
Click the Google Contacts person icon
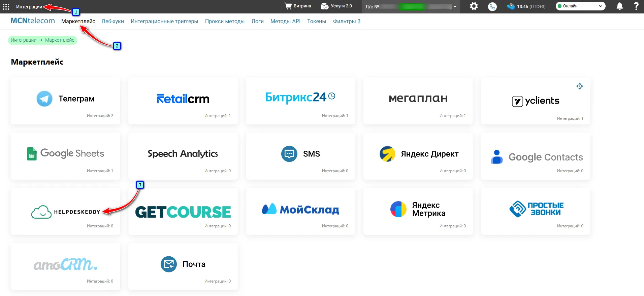[x=496, y=157]
